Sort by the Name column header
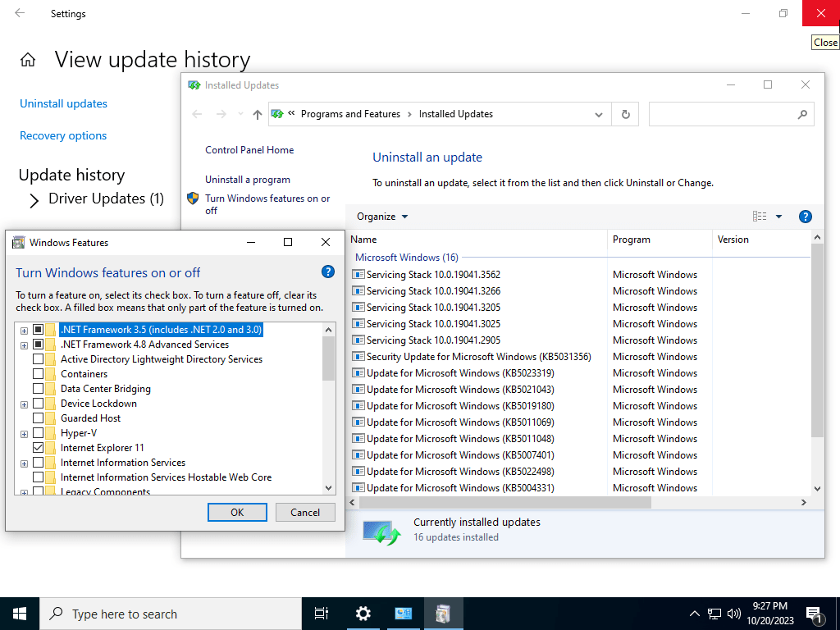 tap(477, 240)
